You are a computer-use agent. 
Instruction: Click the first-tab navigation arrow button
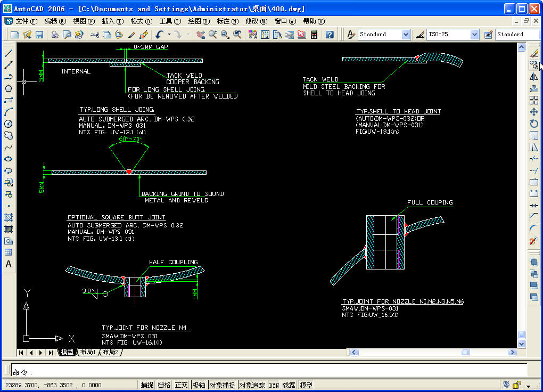tap(21, 353)
